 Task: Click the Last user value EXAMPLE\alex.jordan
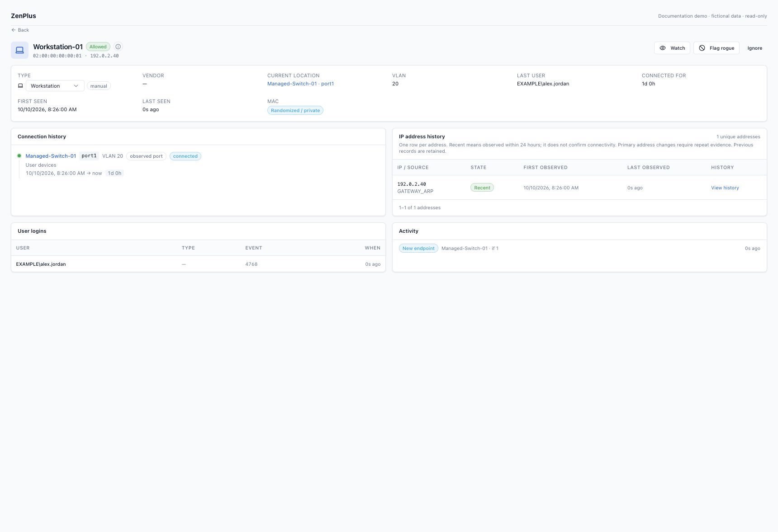click(543, 84)
